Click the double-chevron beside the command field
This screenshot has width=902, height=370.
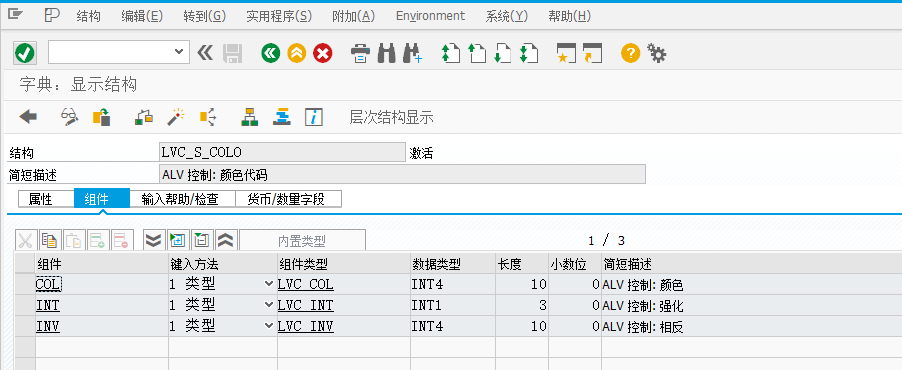(x=205, y=54)
